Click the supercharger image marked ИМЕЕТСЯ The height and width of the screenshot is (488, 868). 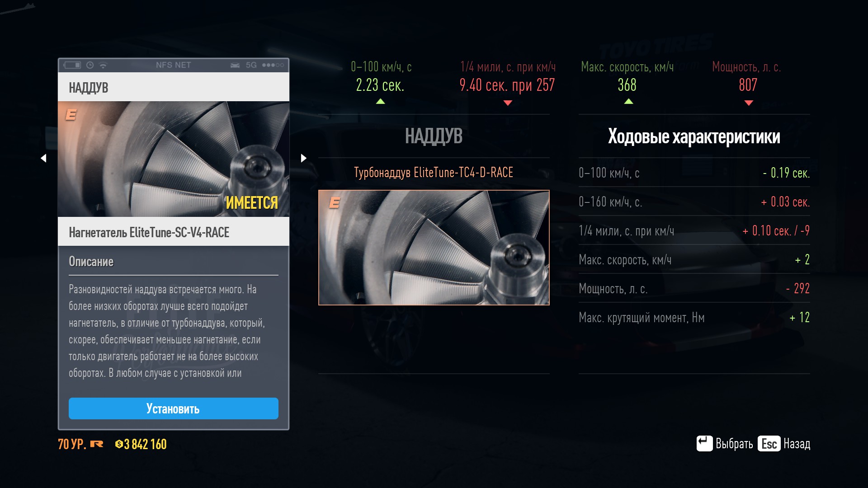(x=173, y=159)
